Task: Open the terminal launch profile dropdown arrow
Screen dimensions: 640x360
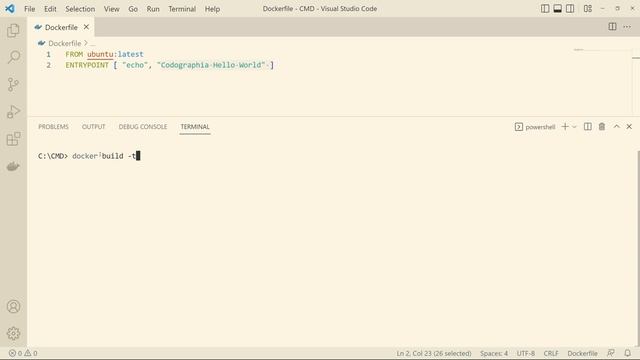Action: click(x=574, y=127)
